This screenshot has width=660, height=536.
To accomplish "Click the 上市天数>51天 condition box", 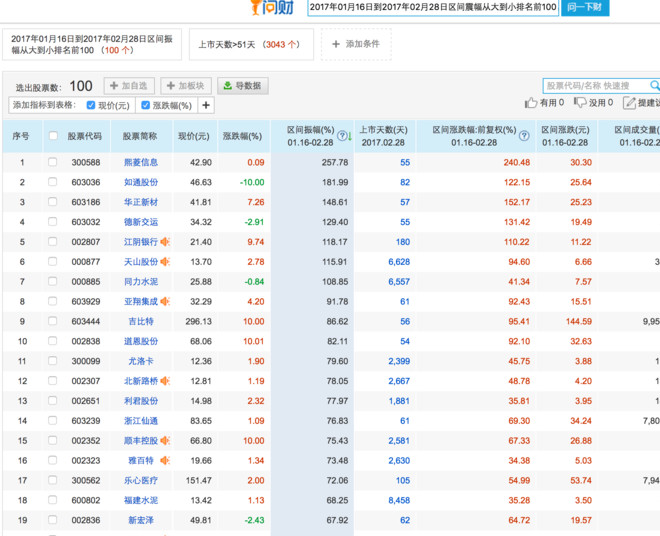I will tap(251, 44).
